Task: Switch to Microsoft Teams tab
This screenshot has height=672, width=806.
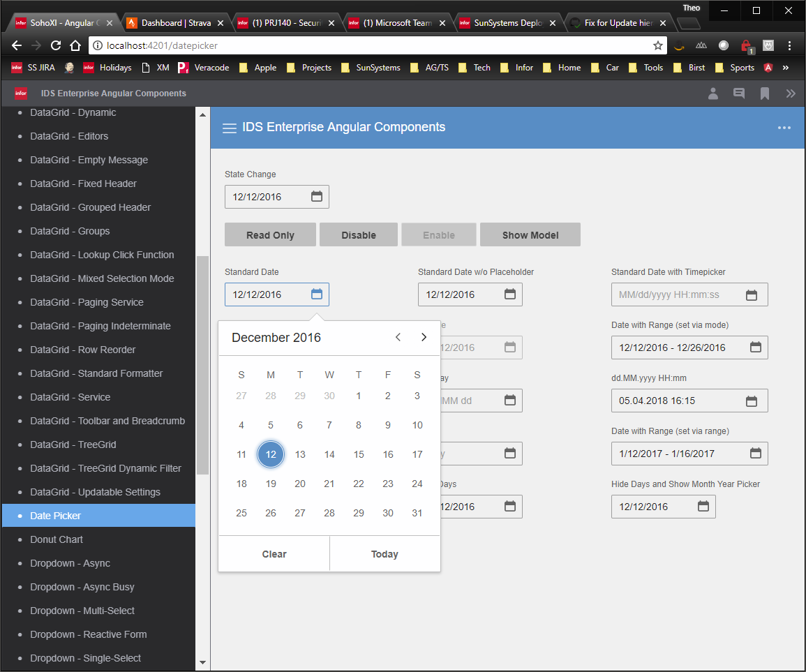Action: point(397,22)
